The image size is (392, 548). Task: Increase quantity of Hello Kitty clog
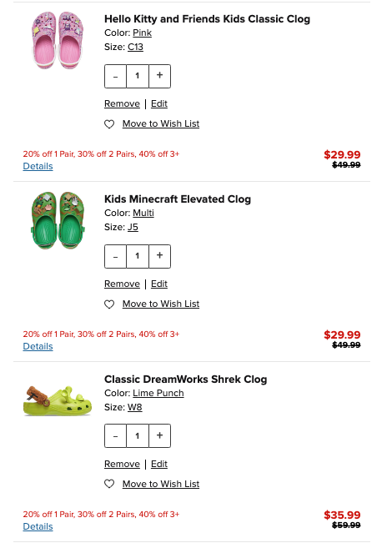click(159, 76)
